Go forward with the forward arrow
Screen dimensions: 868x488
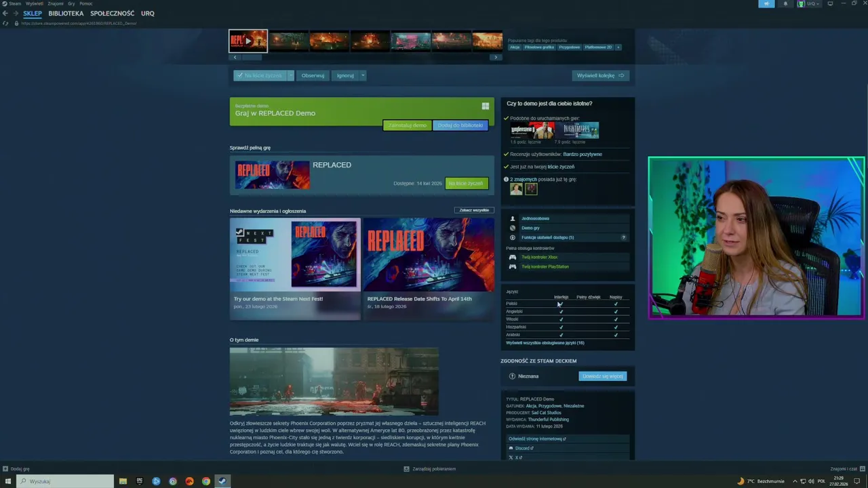point(15,14)
